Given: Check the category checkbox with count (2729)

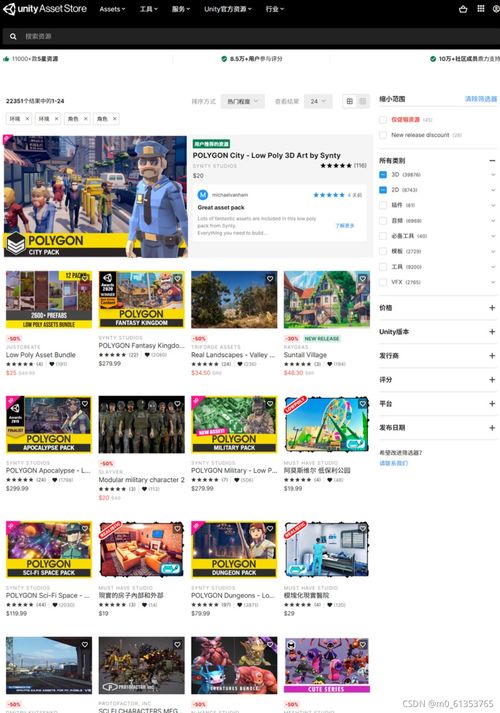Looking at the screenshot, I should (383, 251).
